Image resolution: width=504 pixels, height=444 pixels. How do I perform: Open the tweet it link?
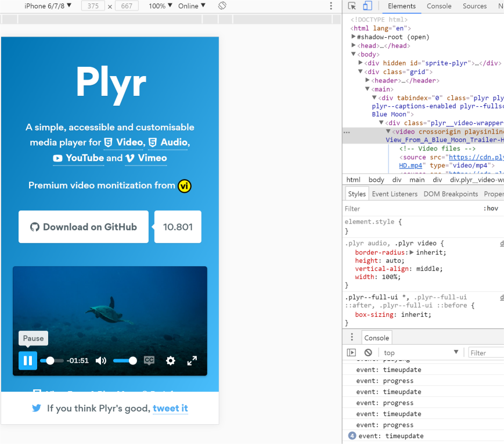click(170, 409)
